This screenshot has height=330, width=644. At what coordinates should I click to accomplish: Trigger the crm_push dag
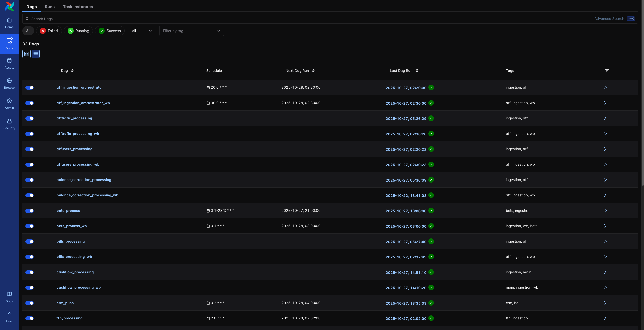click(x=605, y=303)
